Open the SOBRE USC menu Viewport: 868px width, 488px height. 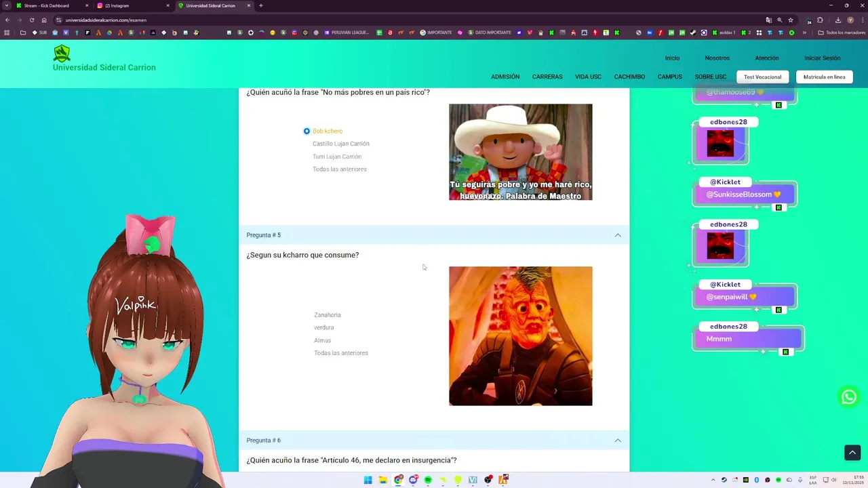tap(710, 77)
